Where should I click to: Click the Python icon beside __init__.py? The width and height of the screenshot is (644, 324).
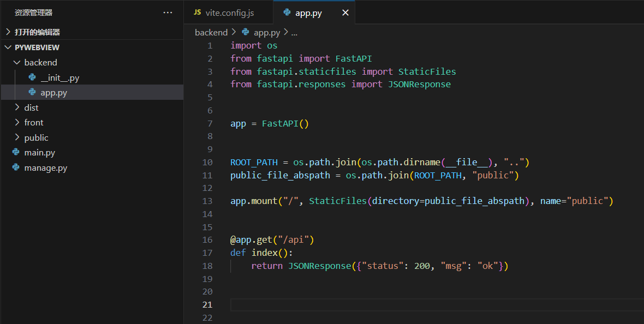[32, 77]
